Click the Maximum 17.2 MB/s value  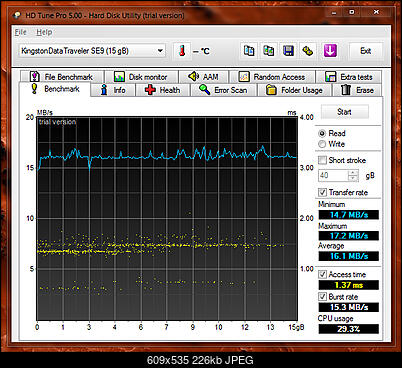point(349,236)
